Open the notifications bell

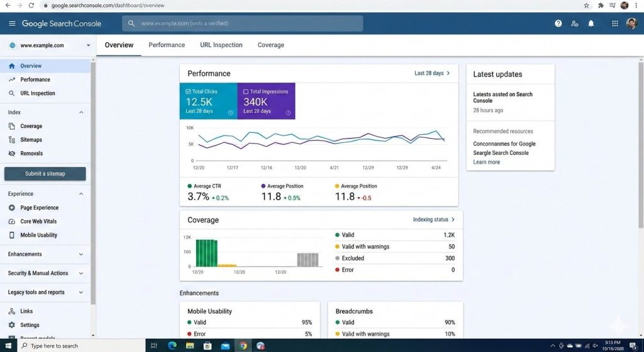(591, 23)
